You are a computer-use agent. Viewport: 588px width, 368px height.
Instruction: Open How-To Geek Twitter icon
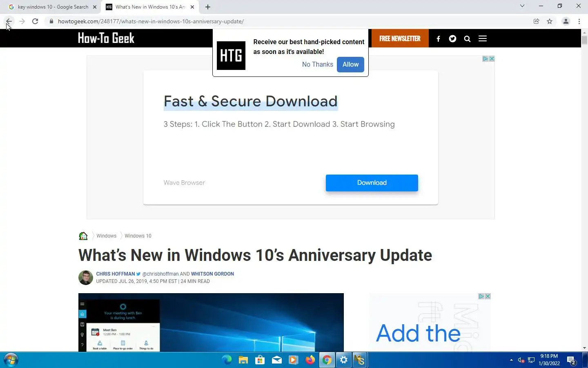[452, 39]
